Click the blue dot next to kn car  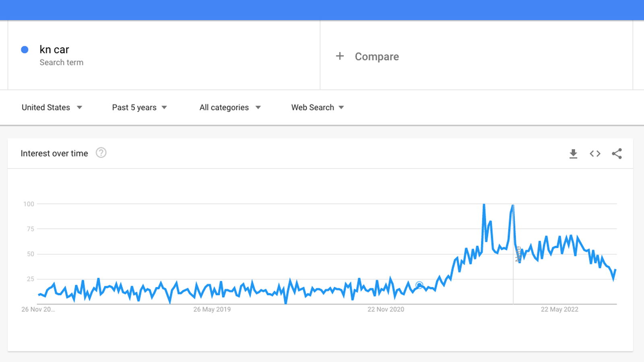pyautogui.click(x=25, y=49)
